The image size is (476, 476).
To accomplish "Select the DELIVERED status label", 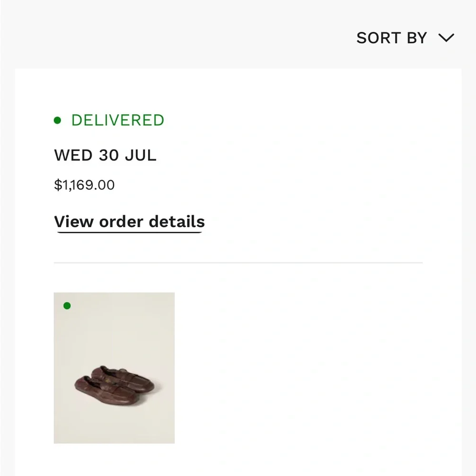I will point(118,120).
